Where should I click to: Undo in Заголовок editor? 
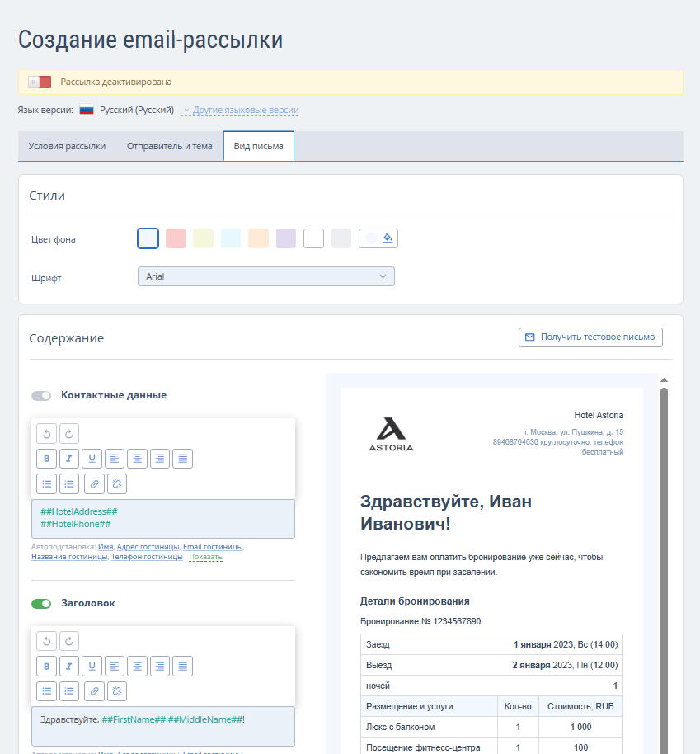click(47, 641)
